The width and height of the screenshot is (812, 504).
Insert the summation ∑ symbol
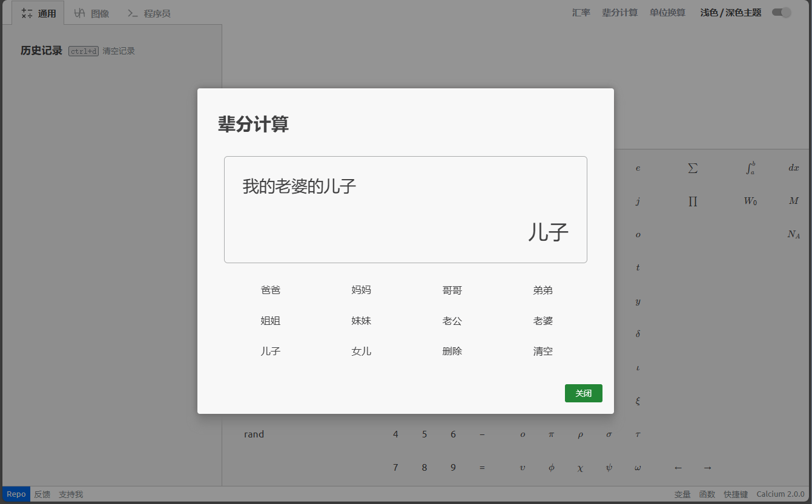tap(693, 168)
